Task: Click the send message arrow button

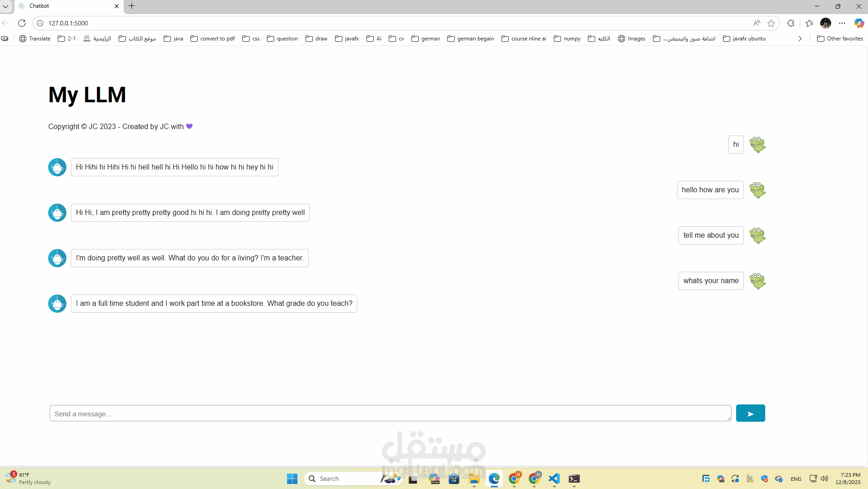Action: pyautogui.click(x=750, y=413)
